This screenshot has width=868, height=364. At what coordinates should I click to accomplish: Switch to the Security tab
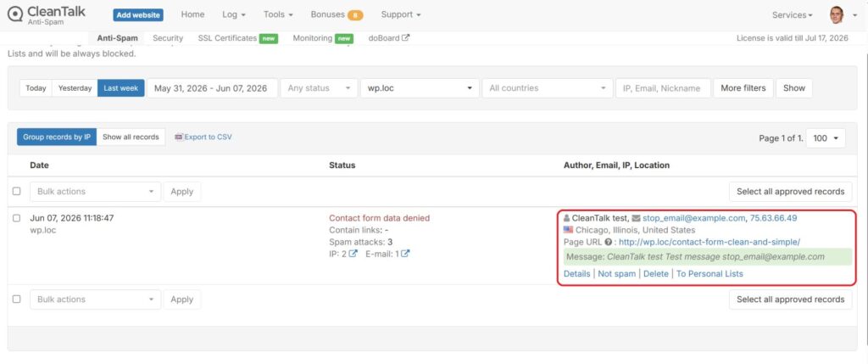pos(168,38)
